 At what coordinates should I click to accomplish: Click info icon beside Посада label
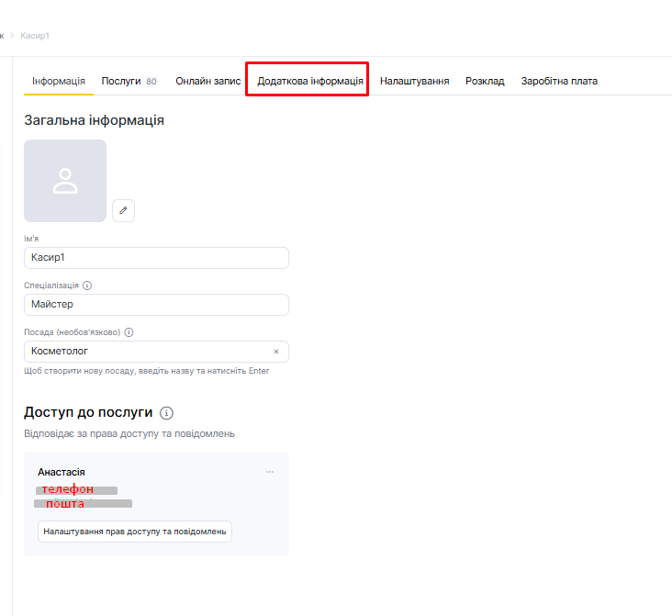pos(129,332)
